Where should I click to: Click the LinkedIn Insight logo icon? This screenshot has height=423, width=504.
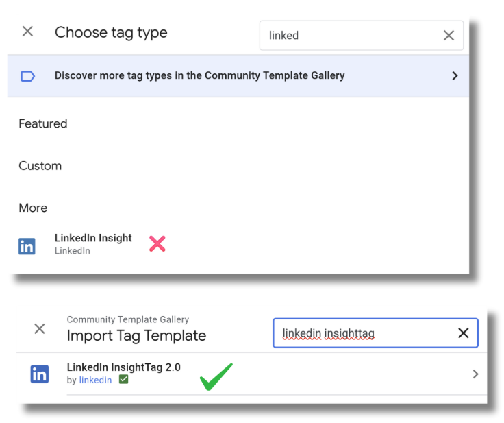click(x=27, y=246)
